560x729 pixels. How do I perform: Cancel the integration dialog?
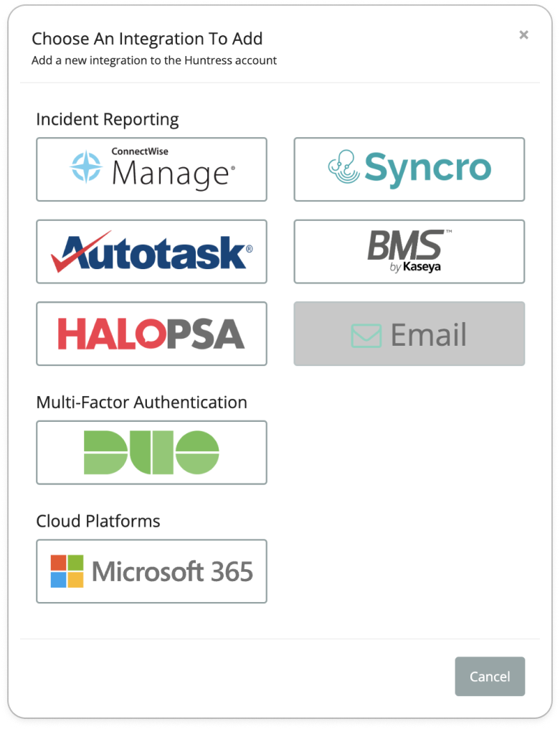490,677
